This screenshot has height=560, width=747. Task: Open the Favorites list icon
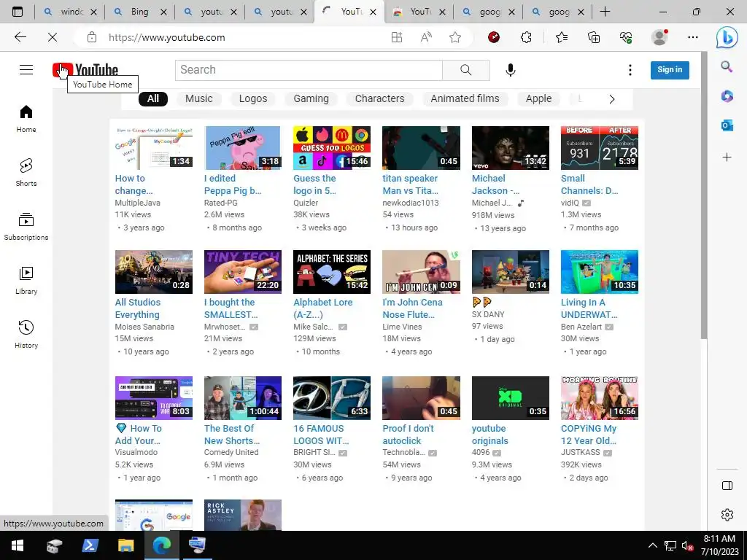coord(562,37)
